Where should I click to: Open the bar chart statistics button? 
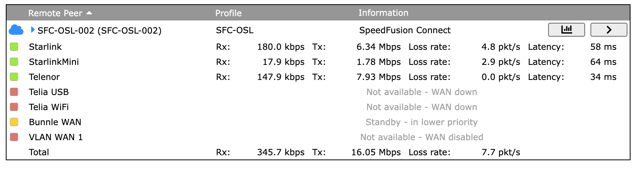566,30
